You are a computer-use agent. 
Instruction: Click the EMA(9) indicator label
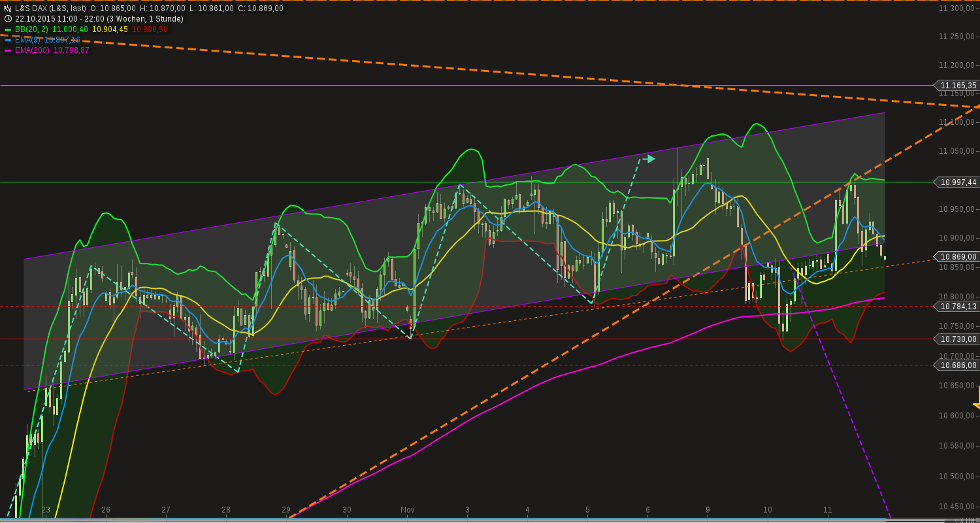click(27, 40)
